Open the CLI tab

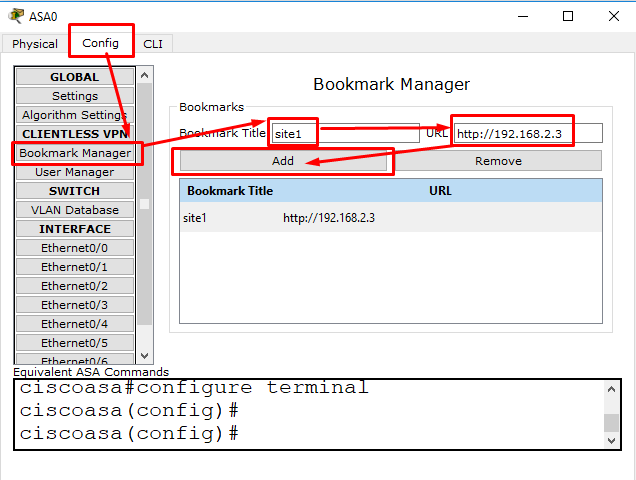click(x=153, y=44)
